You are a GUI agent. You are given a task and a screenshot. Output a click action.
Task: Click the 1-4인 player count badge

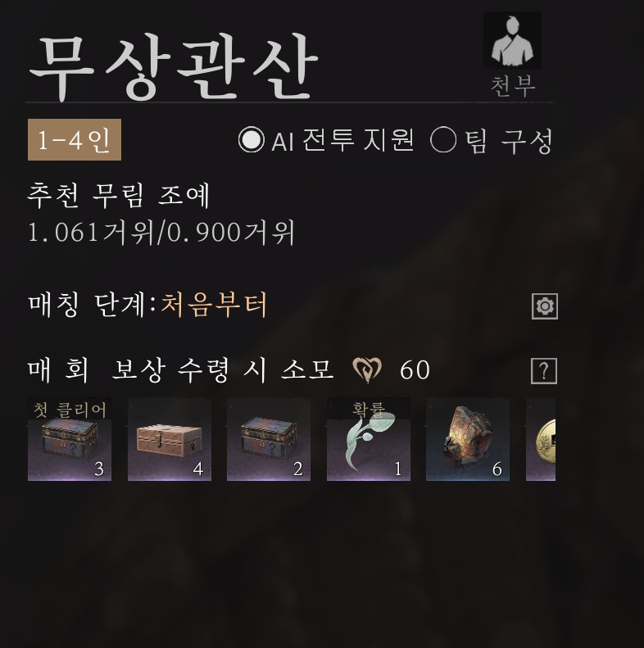point(75,140)
